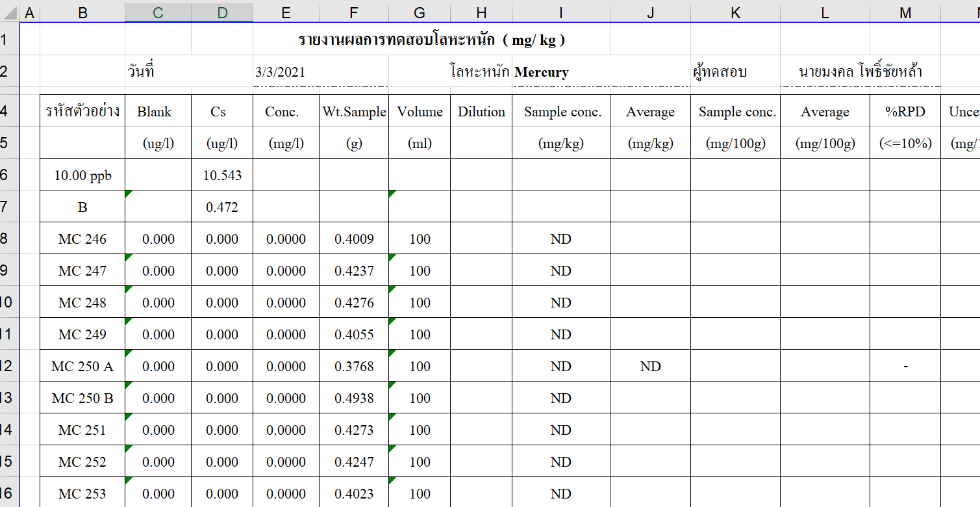Click sample code MC 248

click(x=82, y=302)
